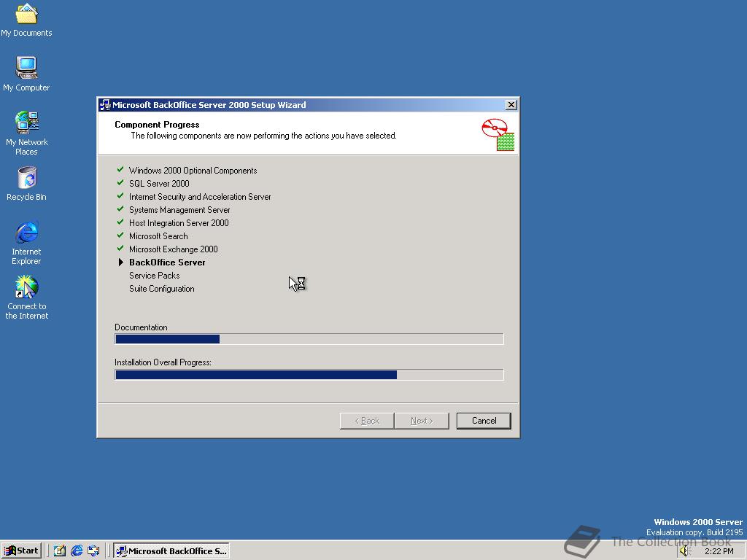Click the Installation Overall Progress bar

coord(309,375)
